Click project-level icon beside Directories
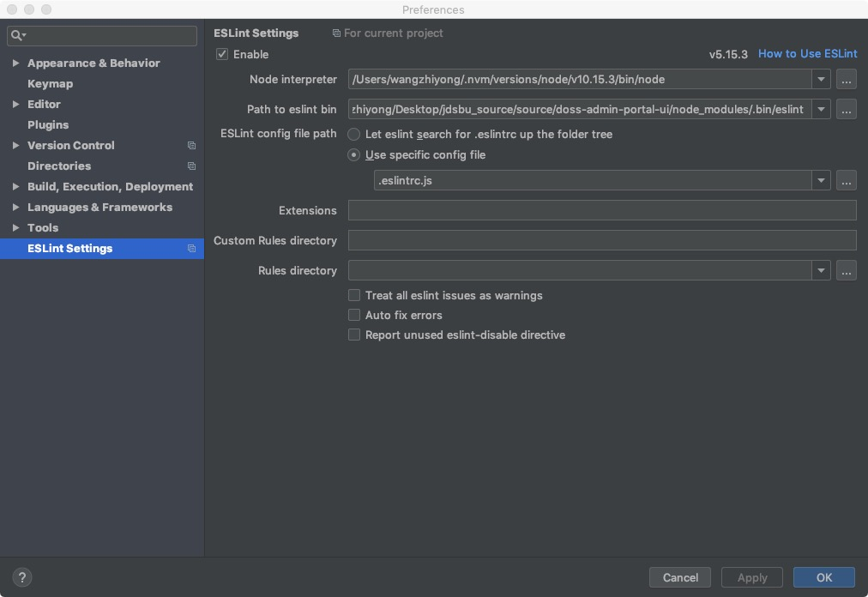Image resolution: width=868 pixels, height=597 pixels. (191, 166)
